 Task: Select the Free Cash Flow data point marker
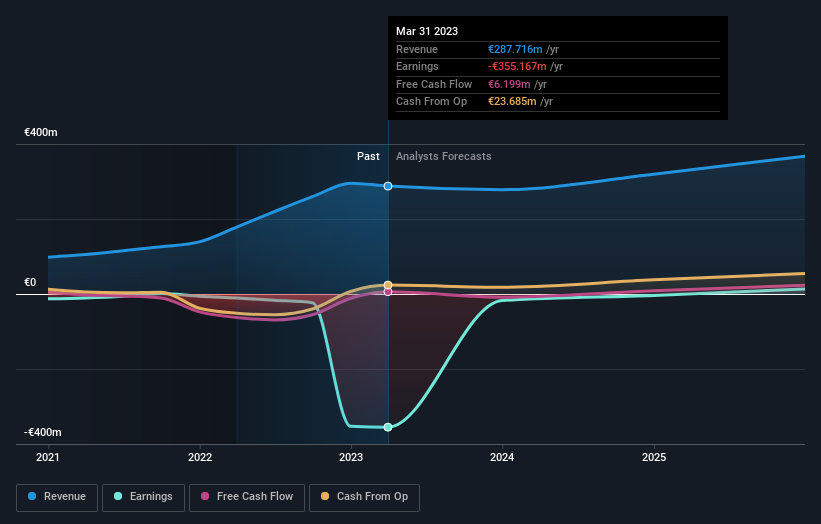[388, 292]
